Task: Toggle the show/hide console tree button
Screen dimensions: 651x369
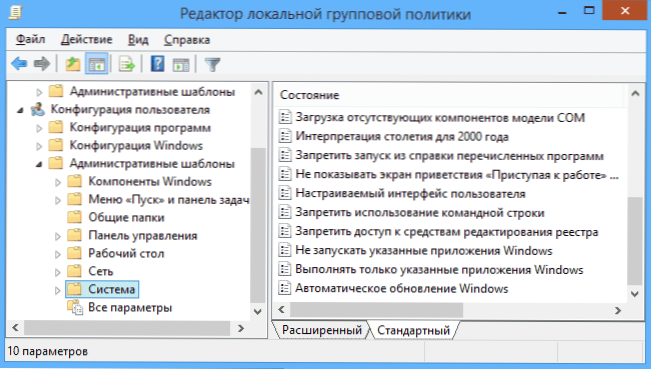Action: 96,64
